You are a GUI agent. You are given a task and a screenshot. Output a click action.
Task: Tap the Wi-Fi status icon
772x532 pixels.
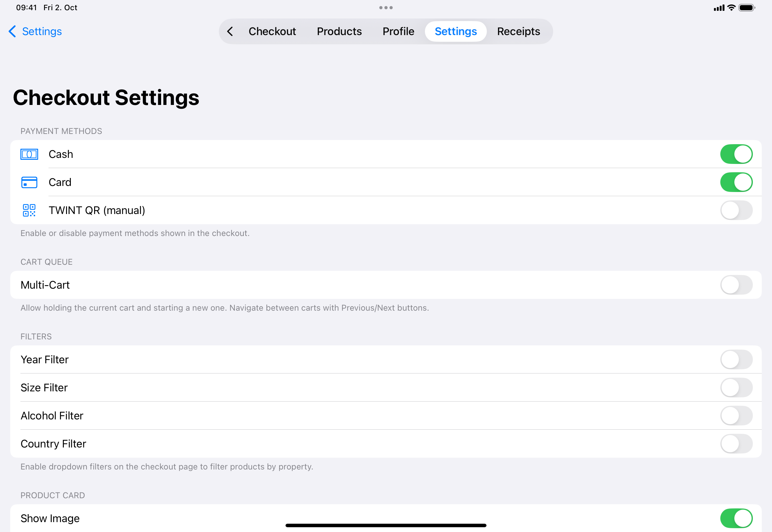pyautogui.click(x=731, y=8)
